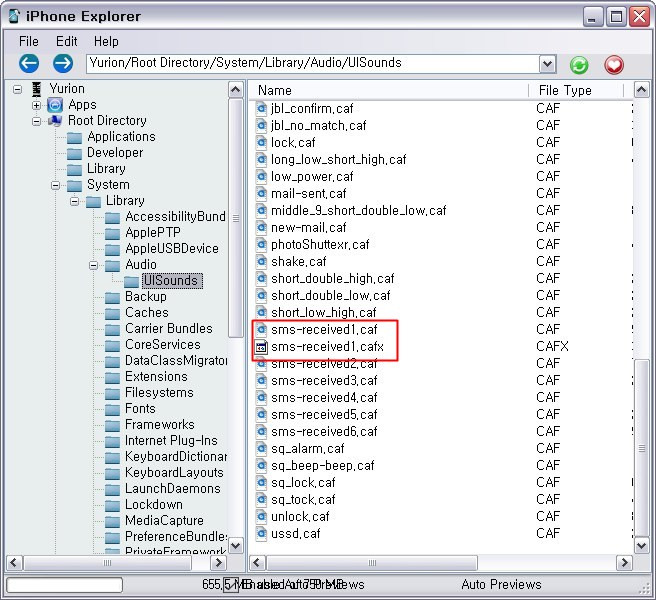Click the tree scroll up arrow
Image resolution: width=656 pixels, height=600 pixels.
coord(236,90)
